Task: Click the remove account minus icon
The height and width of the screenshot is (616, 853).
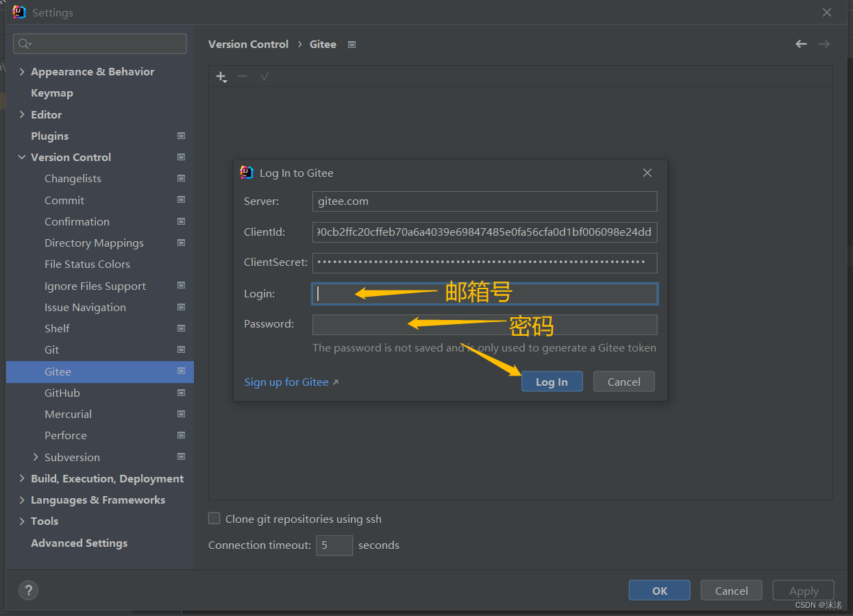Action: 242,76
